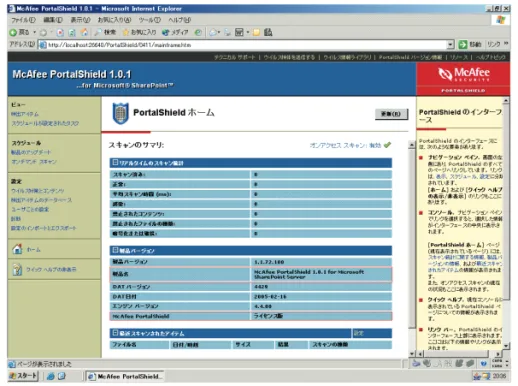Click the update button beside PortalShield Home
The width and height of the screenshot is (518, 386).
pyautogui.click(x=391, y=114)
